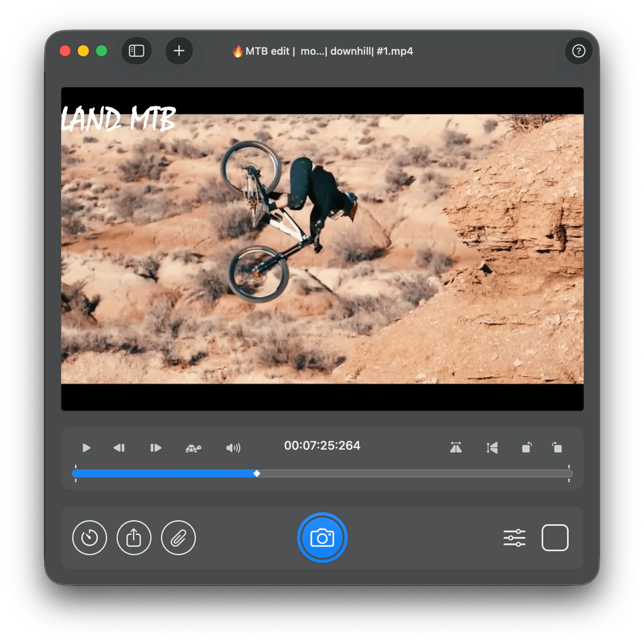This screenshot has height=644, width=644.
Task: Step forward one frame
Action: pyautogui.click(x=155, y=448)
